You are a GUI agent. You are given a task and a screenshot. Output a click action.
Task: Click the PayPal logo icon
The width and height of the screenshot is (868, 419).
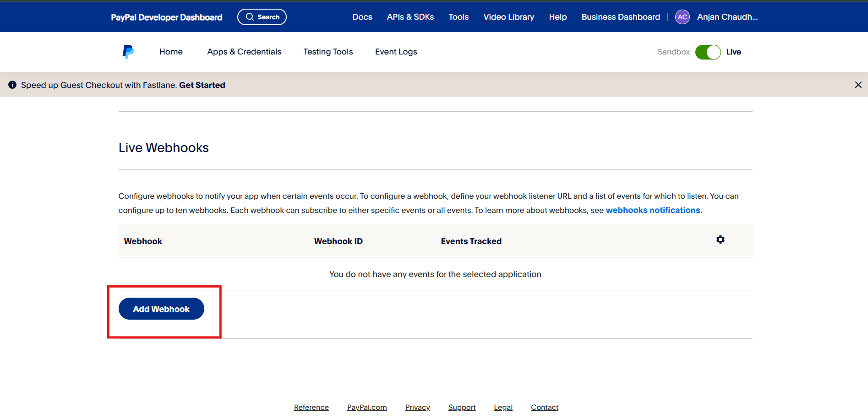(128, 52)
